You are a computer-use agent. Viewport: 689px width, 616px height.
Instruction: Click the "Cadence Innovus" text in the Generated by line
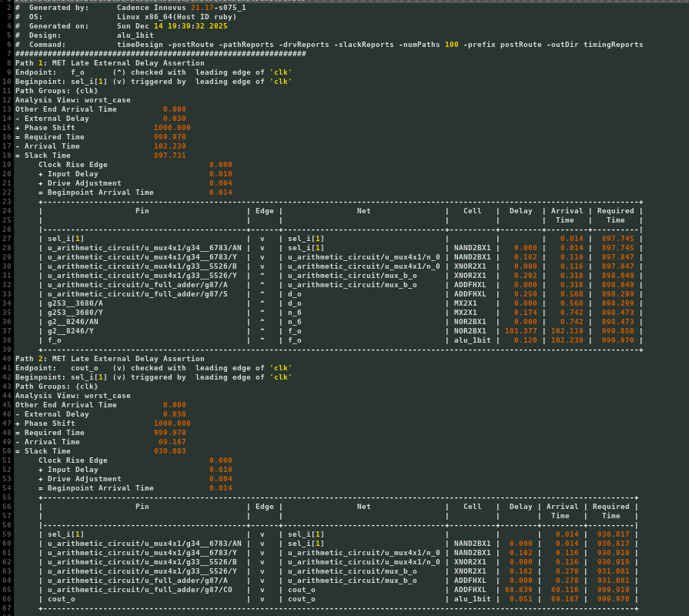tap(152, 8)
